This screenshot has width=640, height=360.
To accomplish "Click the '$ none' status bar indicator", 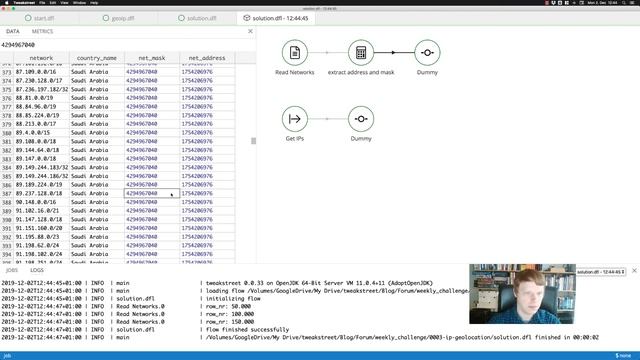I will tap(623, 356).
